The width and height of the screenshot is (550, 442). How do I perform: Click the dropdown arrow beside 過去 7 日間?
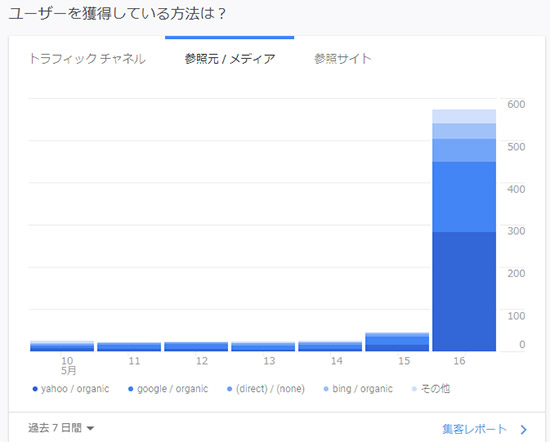[x=90, y=428]
